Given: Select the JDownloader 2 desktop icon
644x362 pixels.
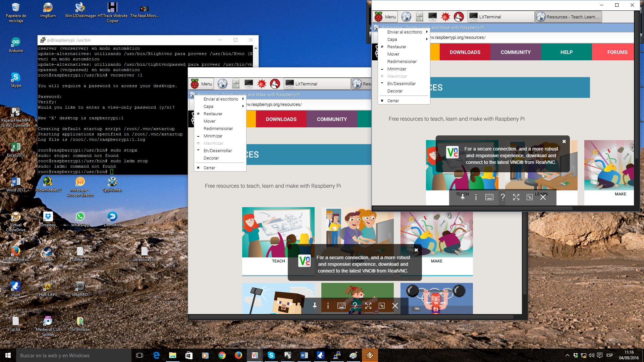Looking at the screenshot, I should tap(48, 184).
